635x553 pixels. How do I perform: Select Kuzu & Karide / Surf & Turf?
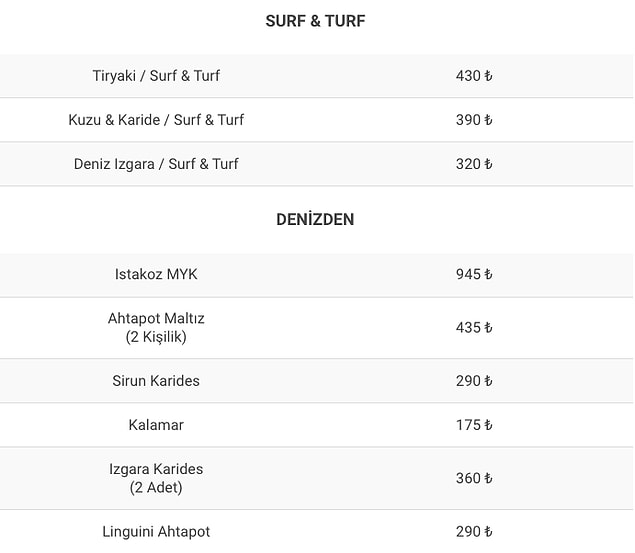click(x=156, y=120)
